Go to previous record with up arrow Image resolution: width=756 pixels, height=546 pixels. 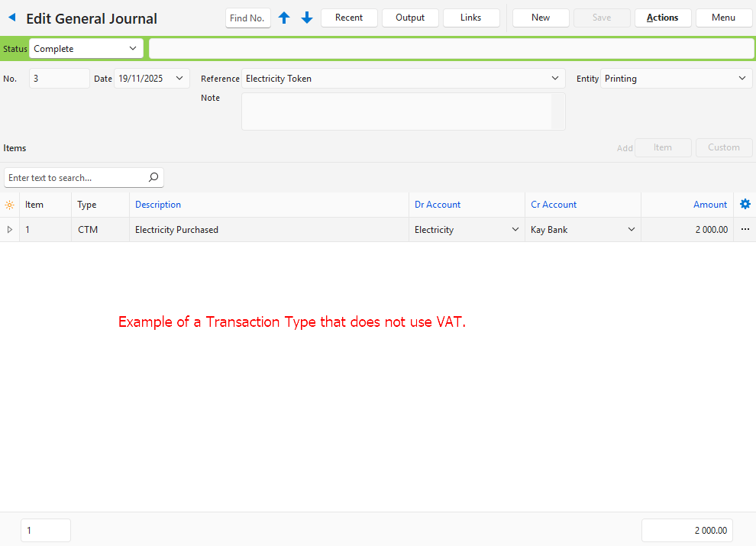[x=284, y=18]
